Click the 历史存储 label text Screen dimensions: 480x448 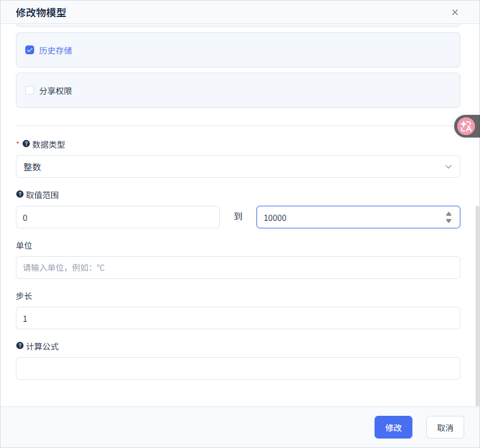(56, 50)
